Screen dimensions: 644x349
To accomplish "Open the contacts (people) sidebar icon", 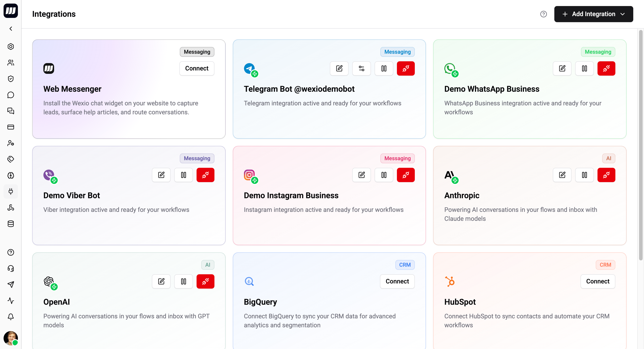I will (x=11, y=63).
